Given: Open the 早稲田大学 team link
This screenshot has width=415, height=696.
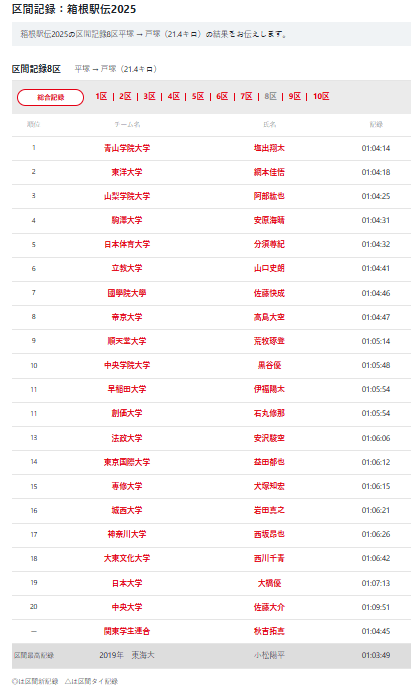Looking at the screenshot, I should coord(127,389).
